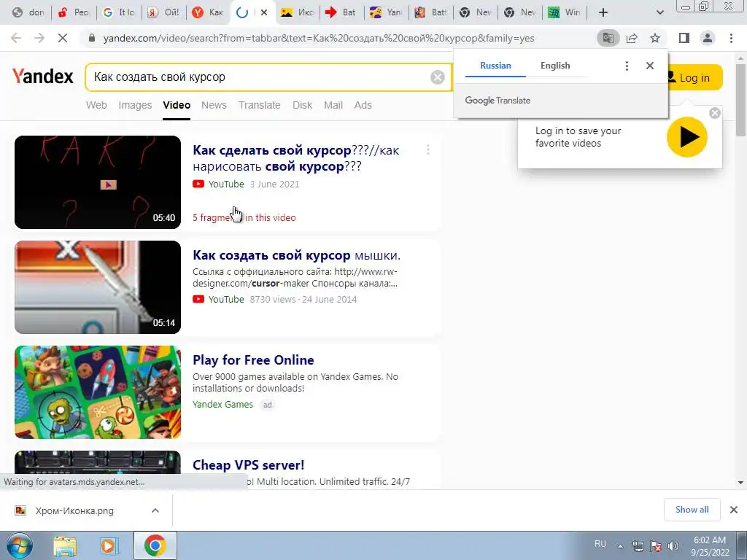Click the yellow Log in button
The width and height of the screenshot is (747, 560).
(694, 77)
